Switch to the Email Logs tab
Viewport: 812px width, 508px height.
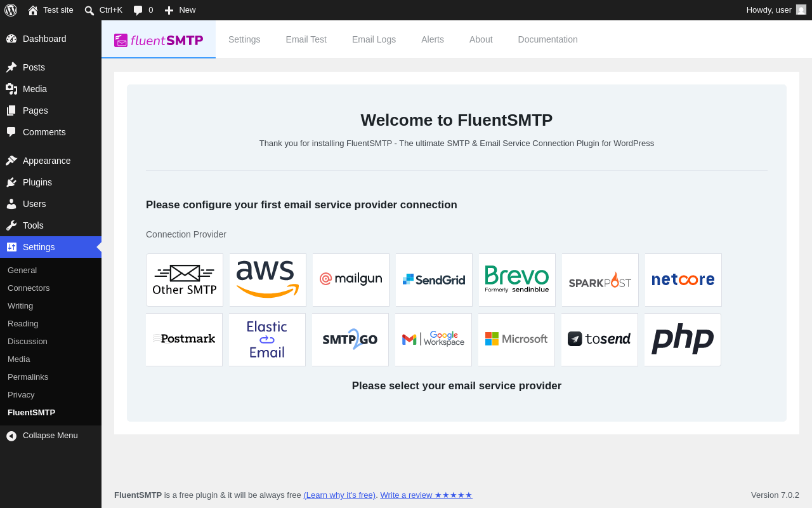(x=374, y=39)
